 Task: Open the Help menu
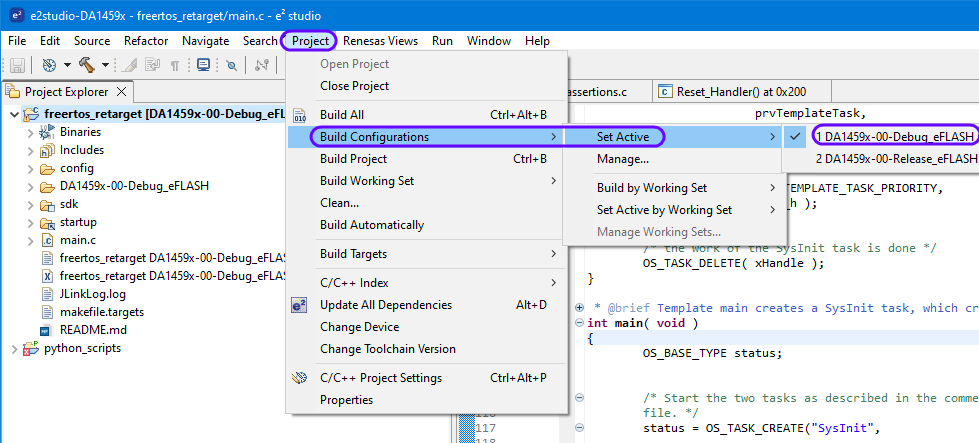537,41
